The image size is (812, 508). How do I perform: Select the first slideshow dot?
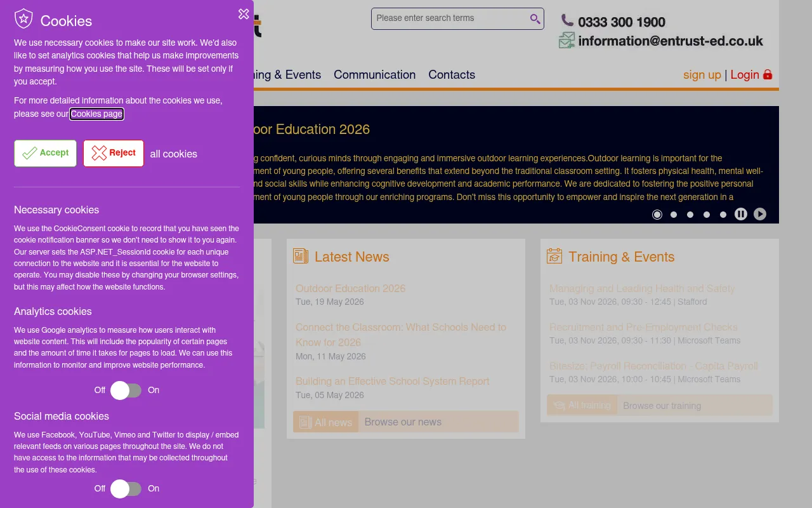[x=657, y=215]
